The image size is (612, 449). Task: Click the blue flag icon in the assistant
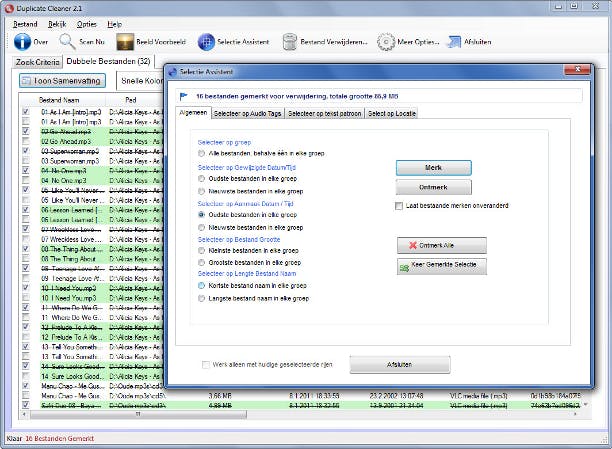pos(183,96)
